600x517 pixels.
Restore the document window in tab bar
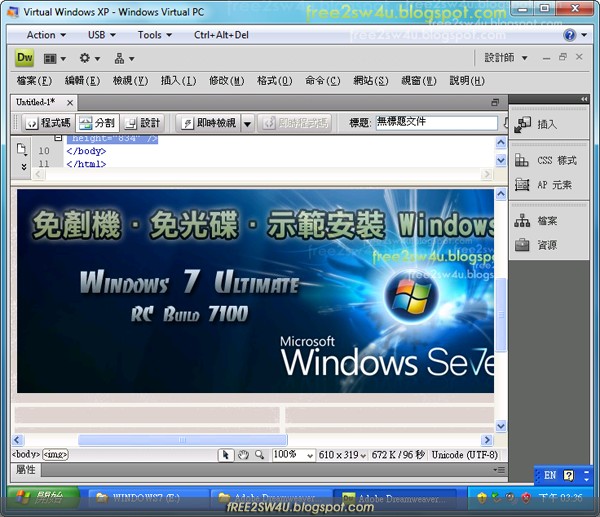(495, 103)
